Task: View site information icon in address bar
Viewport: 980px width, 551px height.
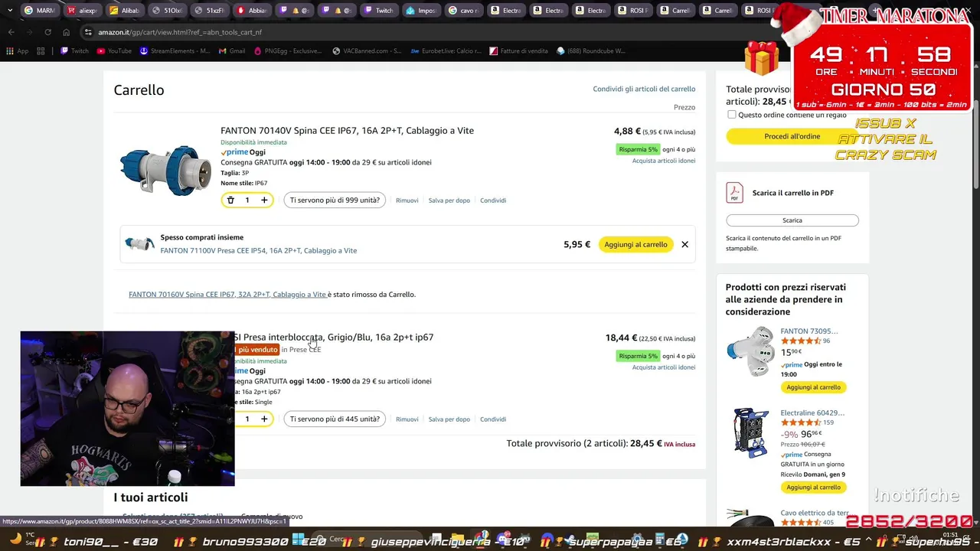Action: pos(88,32)
